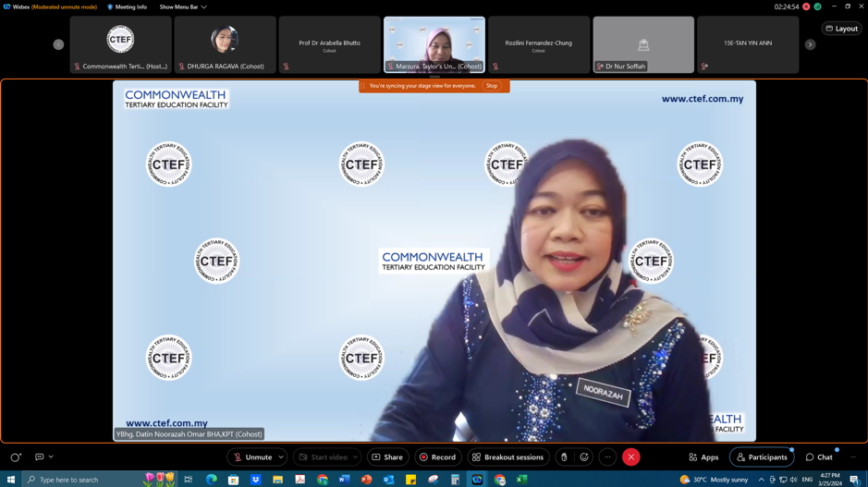
Task: Click the Unmute microphone button
Action: click(251, 457)
